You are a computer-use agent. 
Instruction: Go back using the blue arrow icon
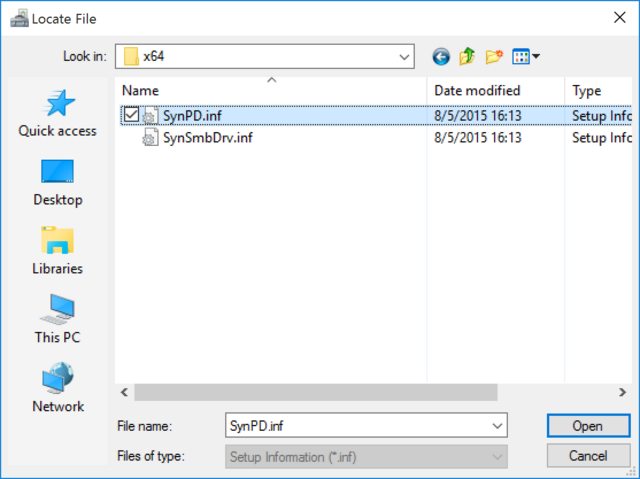(x=441, y=56)
